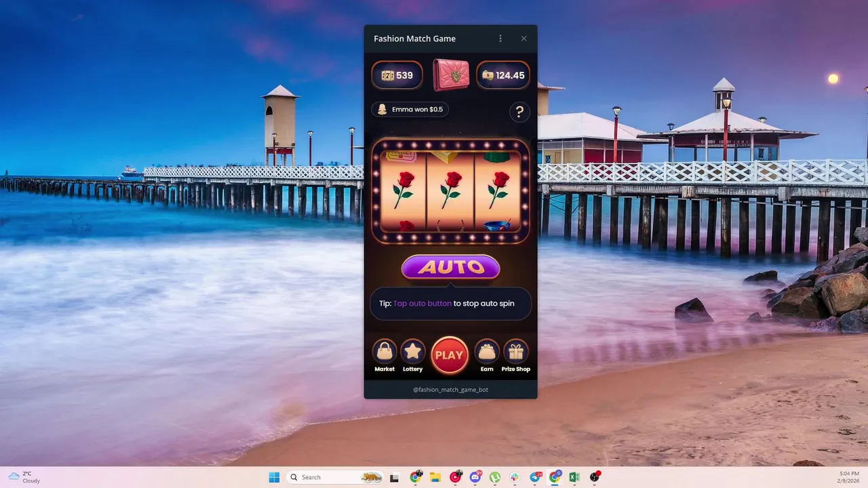Tap the 'Emma won $0.5' notification

tap(410, 109)
